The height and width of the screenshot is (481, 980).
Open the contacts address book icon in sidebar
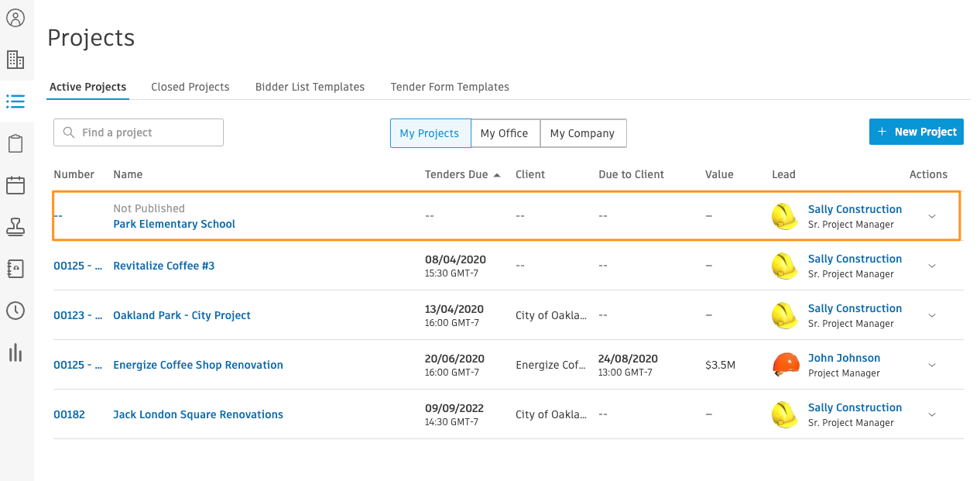(15, 269)
